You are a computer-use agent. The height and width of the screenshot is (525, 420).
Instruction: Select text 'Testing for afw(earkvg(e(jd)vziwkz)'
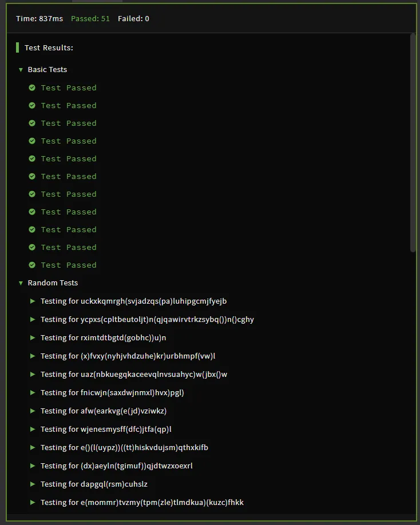click(104, 411)
